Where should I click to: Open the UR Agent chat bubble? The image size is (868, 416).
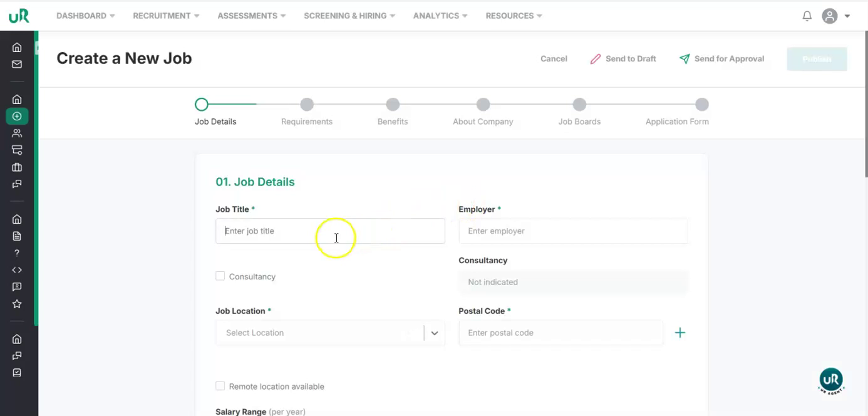click(x=831, y=380)
